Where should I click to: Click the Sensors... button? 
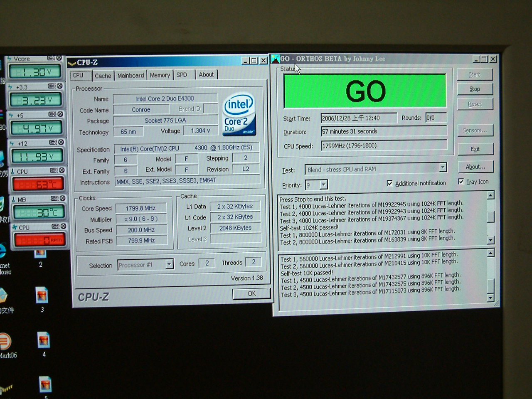pos(475,131)
